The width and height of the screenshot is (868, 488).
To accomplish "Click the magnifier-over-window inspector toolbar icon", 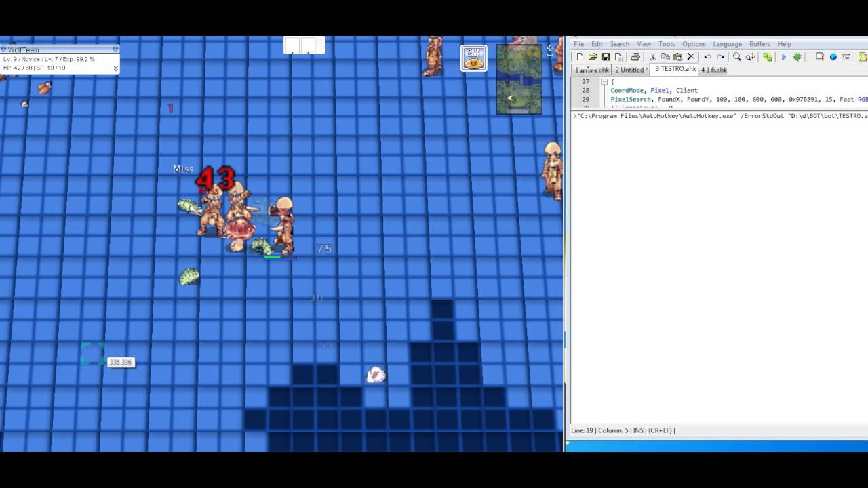I will point(820,57).
